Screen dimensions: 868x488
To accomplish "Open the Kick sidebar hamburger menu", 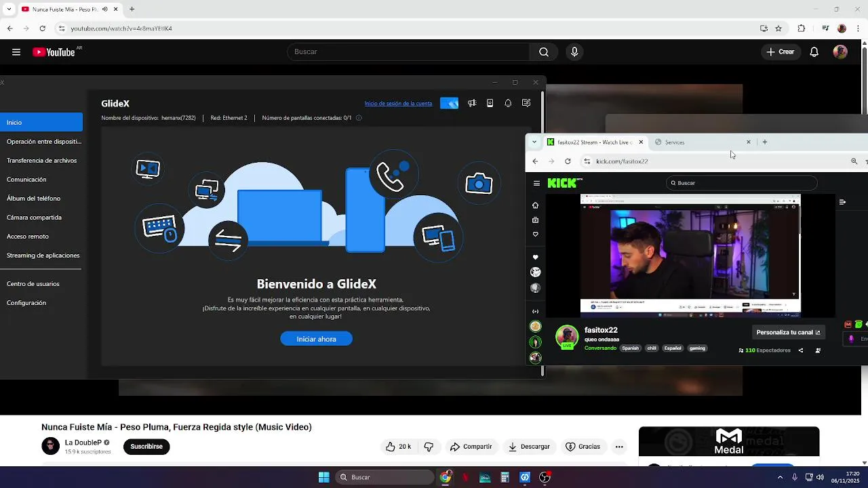I will pos(536,183).
